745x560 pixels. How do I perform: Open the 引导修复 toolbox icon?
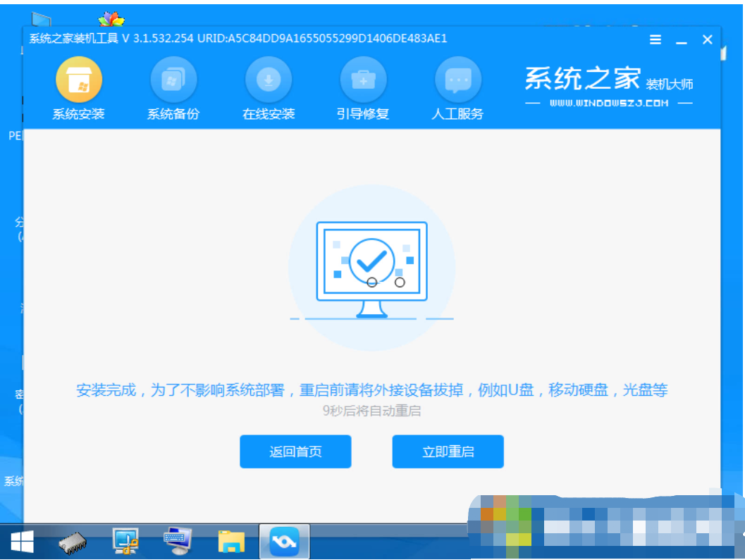[x=363, y=80]
